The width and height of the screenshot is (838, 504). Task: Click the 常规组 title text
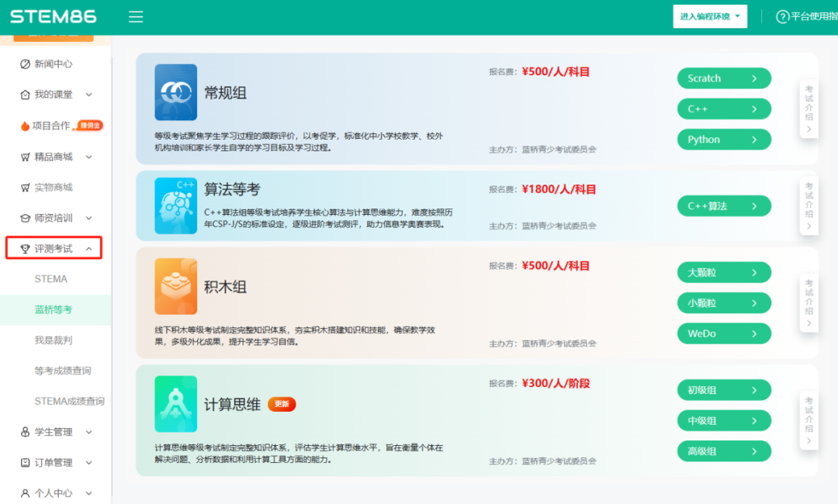tap(226, 93)
